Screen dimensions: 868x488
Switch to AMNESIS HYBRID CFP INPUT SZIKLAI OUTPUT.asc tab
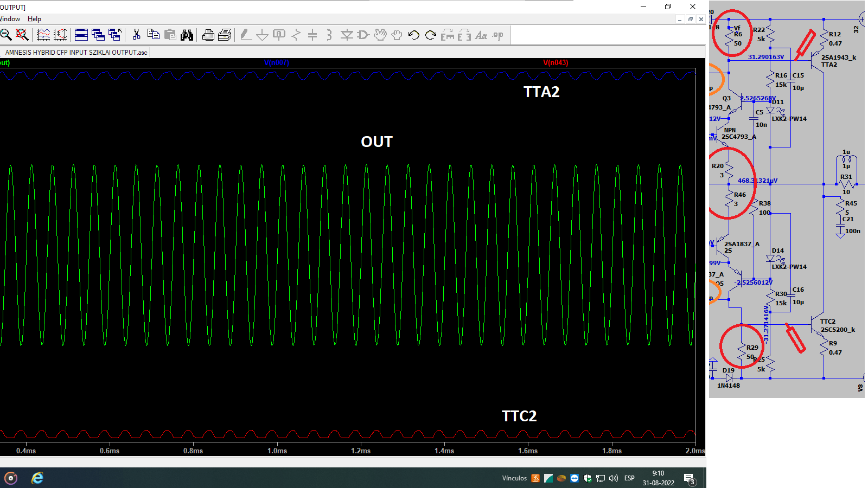click(x=76, y=53)
